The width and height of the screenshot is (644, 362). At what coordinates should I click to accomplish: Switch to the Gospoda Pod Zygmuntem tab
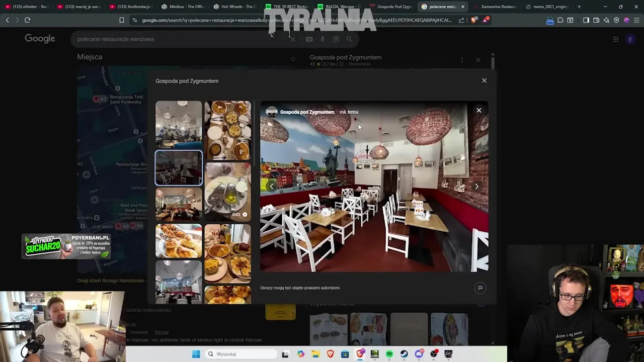391,7
